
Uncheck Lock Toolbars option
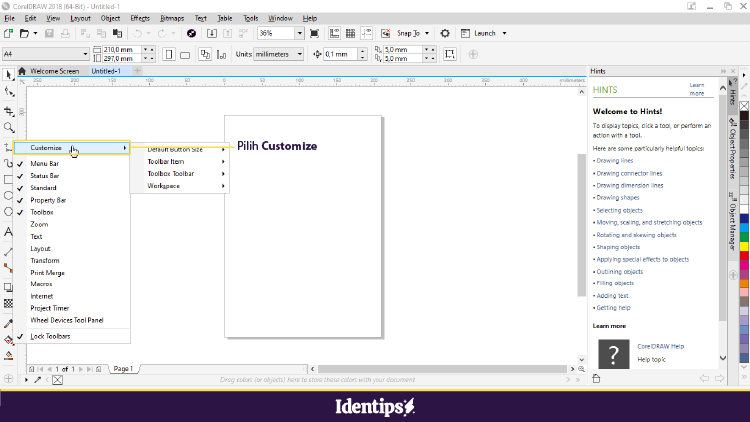click(x=50, y=336)
